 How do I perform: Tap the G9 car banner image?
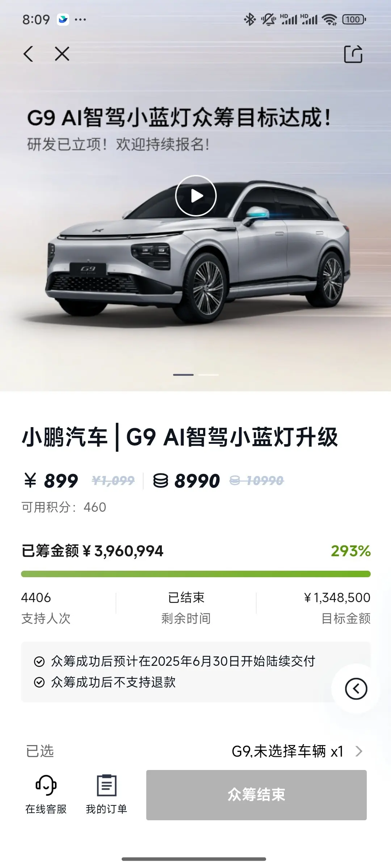[x=195, y=253]
